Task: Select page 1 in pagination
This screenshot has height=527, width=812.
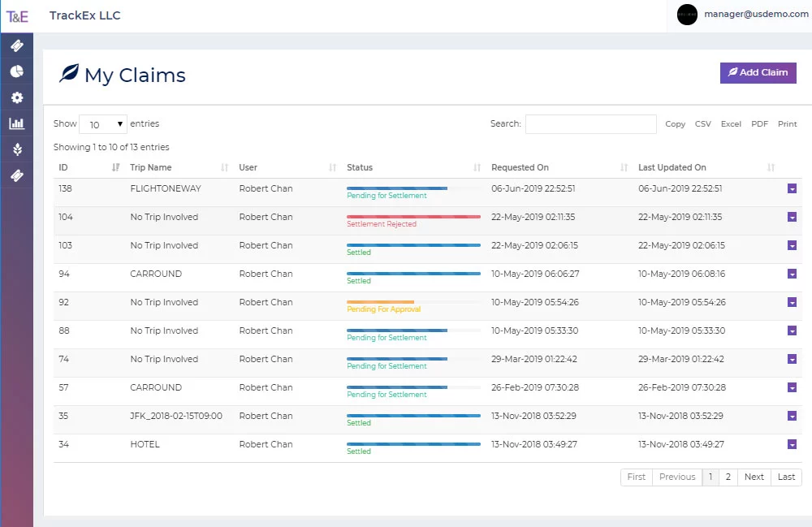Action: click(710, 477)
